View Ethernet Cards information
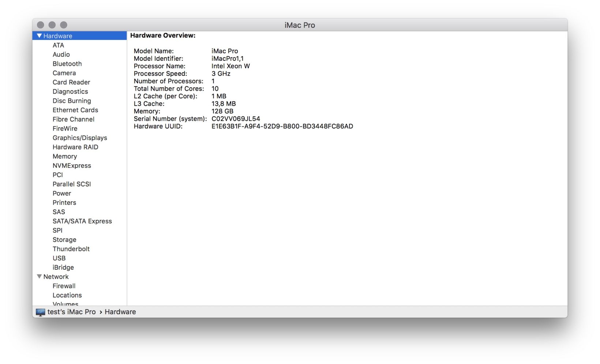The image size is (600, 364). pyautogui.click(x=75, y=110)
